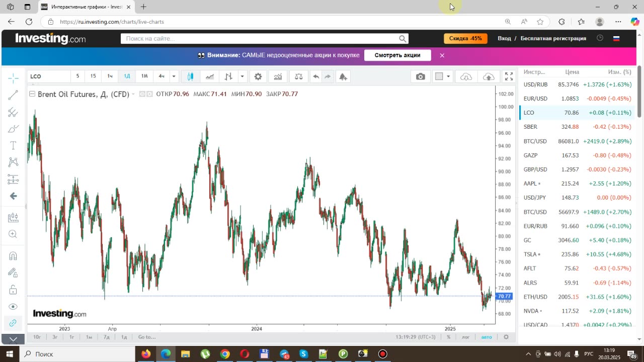Open the layout dropdown arrow
This screenshot has width=644, height=362.
click(x=448, y=76)
